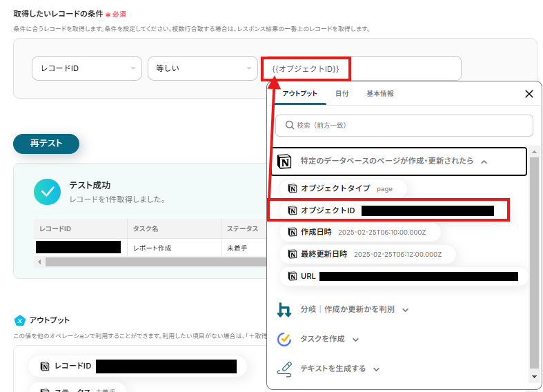Click the Notion icon next to 最終更新日時

click(x=293, y=254)
